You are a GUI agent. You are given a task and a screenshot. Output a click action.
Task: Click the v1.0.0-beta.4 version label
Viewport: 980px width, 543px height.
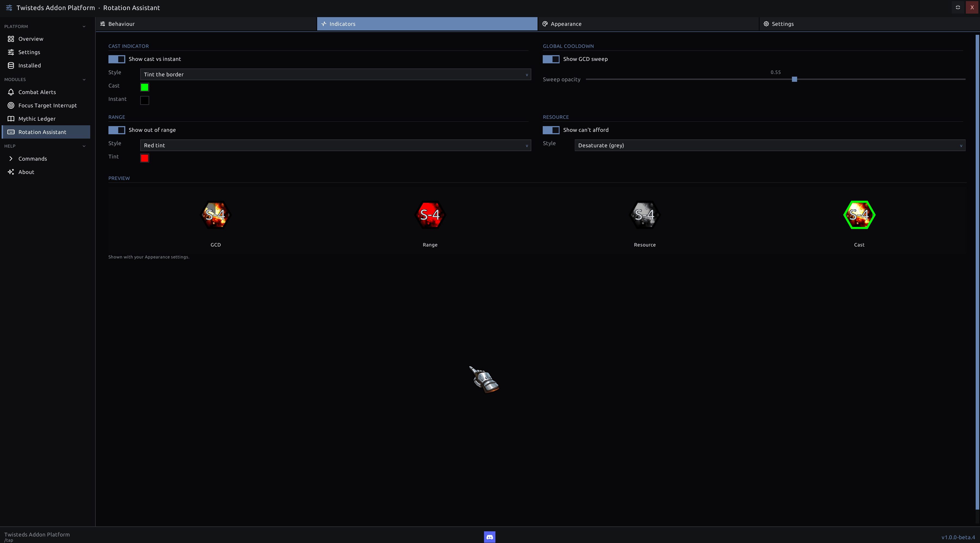pyautogui.click(x=958, y=537)
